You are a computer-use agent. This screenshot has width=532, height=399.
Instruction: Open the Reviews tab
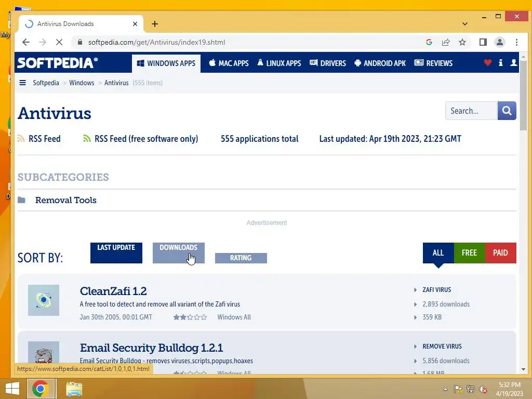click(x=433, y=63)
